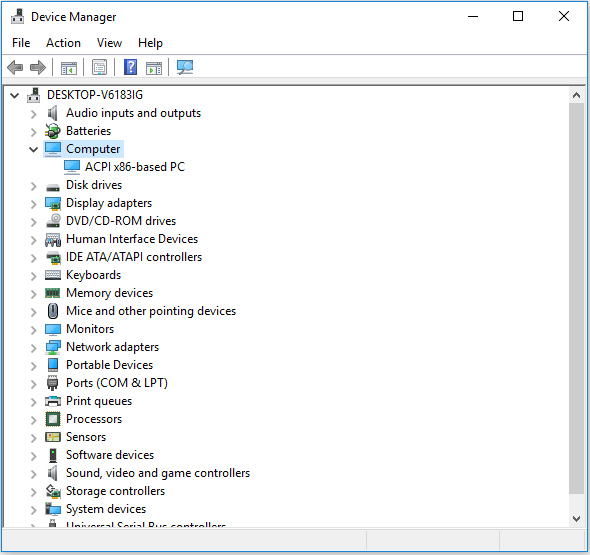The image size is (590, 555).
Task: Click the Memory devices chip icon
Action: point(53,293)
